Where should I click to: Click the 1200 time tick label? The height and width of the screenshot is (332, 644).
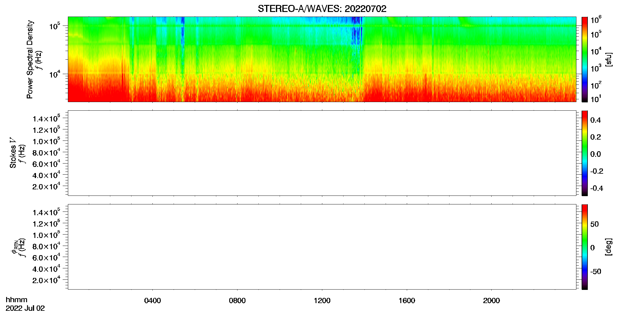tap(322, 301)
